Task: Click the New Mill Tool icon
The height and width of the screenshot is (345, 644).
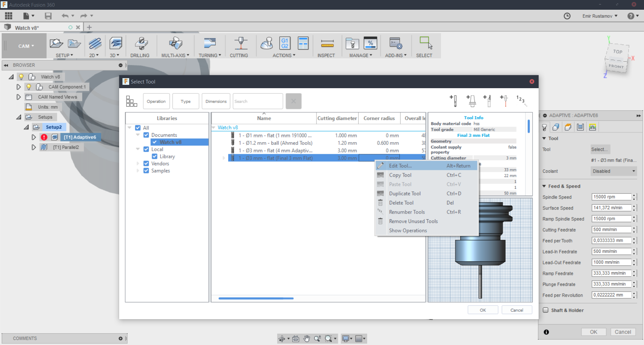Action: coord(453,101)
